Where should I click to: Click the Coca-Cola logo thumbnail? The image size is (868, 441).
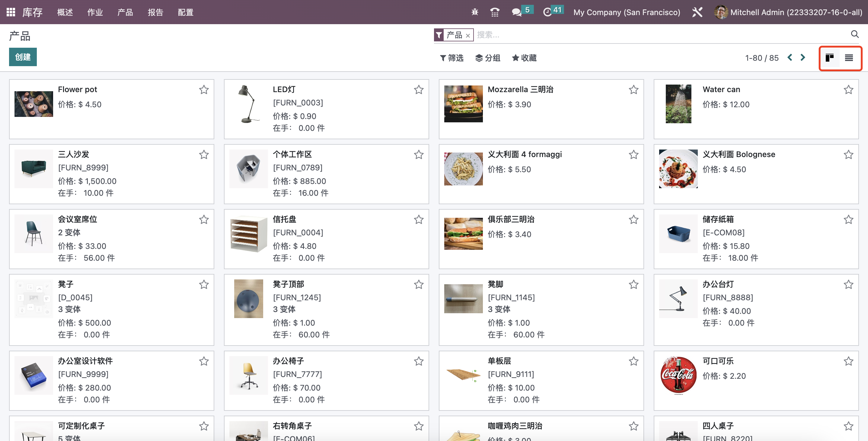pos(678,375)
